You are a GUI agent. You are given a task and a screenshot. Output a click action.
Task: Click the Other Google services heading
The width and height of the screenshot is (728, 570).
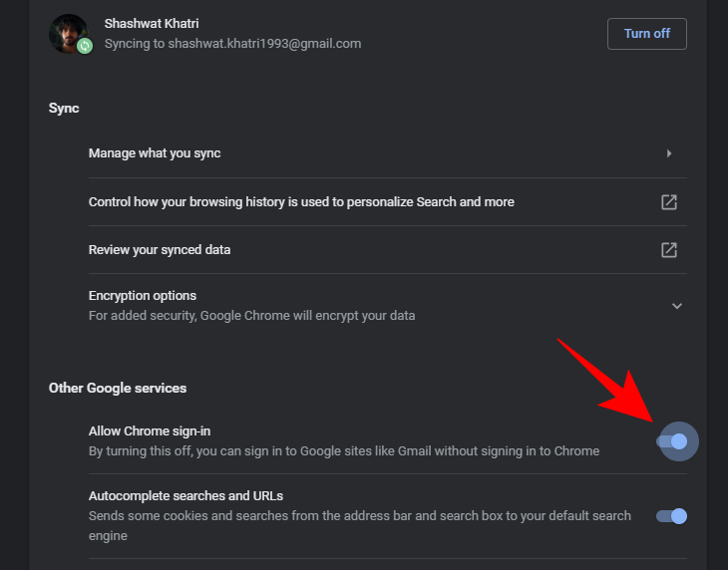[118, 388]
